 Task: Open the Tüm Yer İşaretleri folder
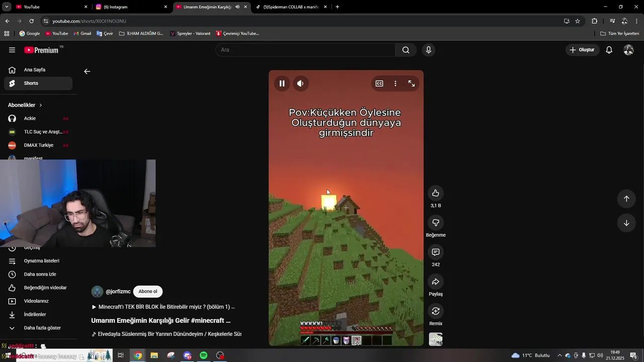619,34
